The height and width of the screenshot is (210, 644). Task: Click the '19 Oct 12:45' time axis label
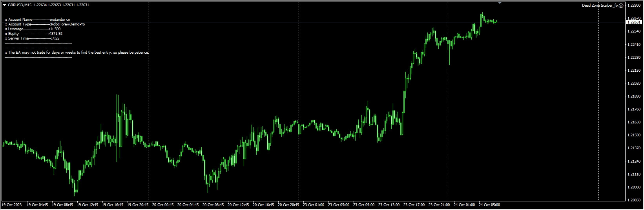(88, 205)
